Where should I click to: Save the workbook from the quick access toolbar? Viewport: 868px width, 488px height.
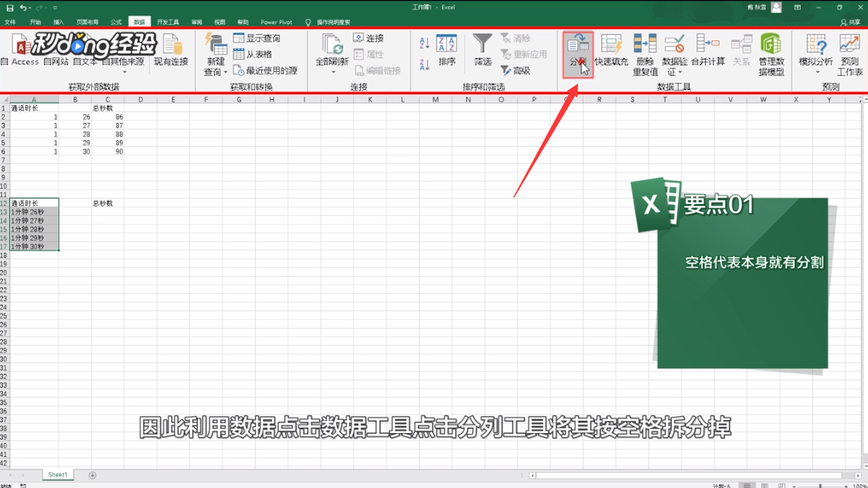point(9,8)
